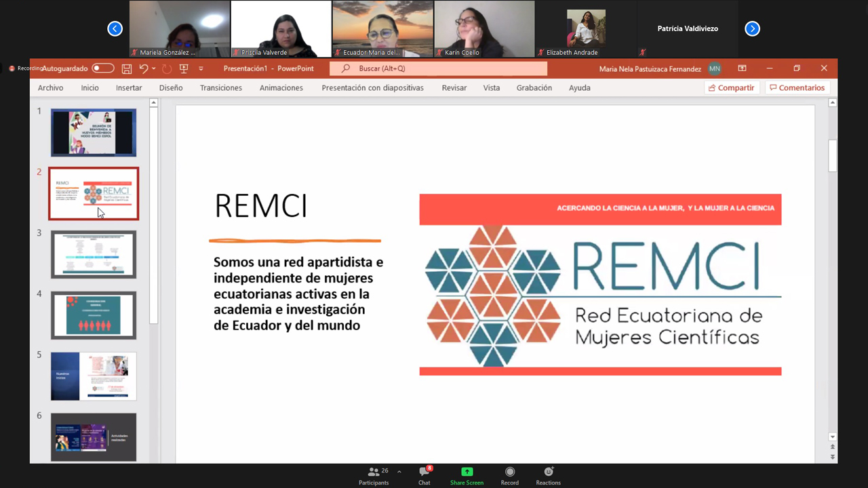Image resolution: width=868 pixels, height=488 pixels.
Task: Click the REMCI logo image on slide
Action: point(600,285)
